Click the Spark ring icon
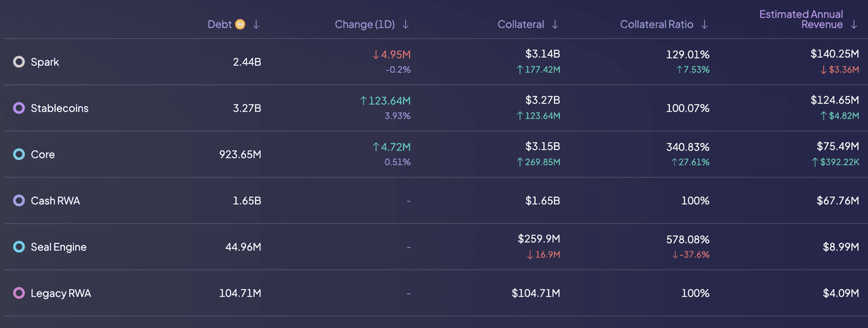 pyautogui.click(x=19, y=62)
